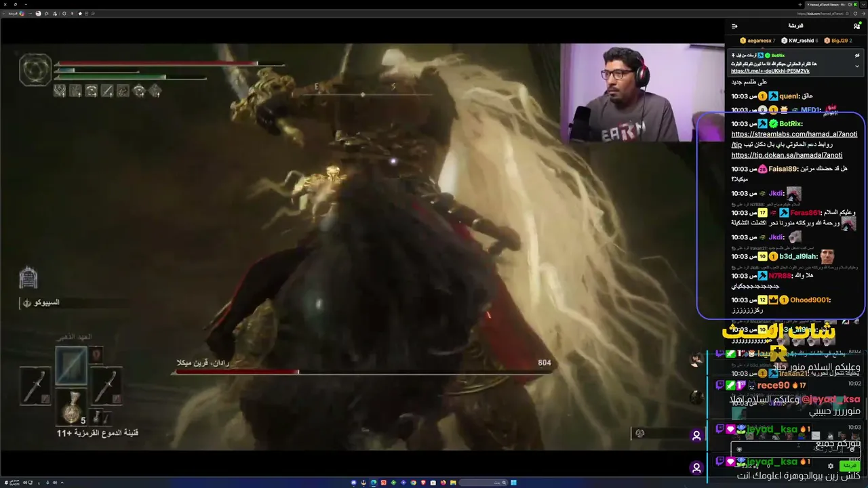Open the pinned t.me Telegram link
Screen dimensions: 868x488
pyautogui.click(x=770, y=71)
